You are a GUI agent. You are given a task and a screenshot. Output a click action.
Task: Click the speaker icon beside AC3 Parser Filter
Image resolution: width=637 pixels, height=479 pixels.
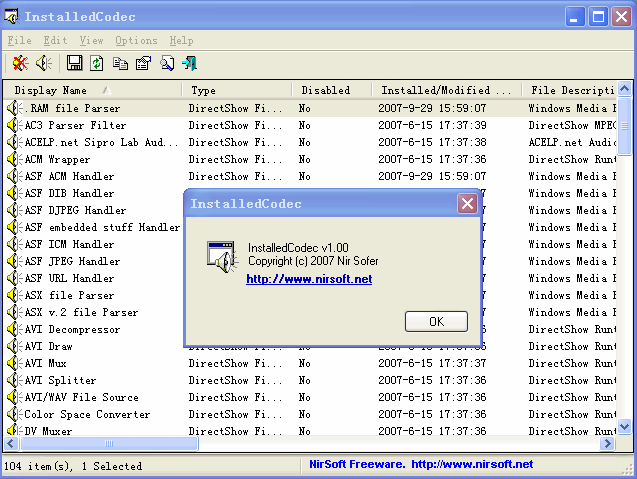15,125
